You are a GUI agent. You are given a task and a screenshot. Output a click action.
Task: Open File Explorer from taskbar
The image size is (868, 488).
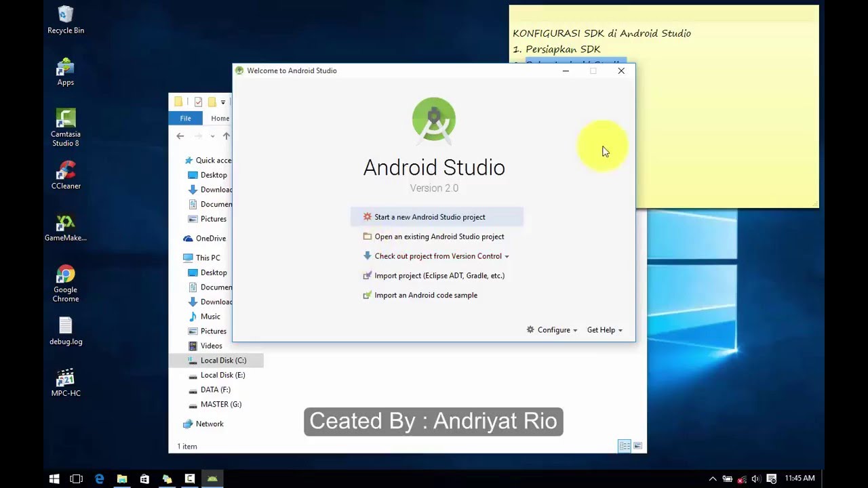(x=122, y=479)
